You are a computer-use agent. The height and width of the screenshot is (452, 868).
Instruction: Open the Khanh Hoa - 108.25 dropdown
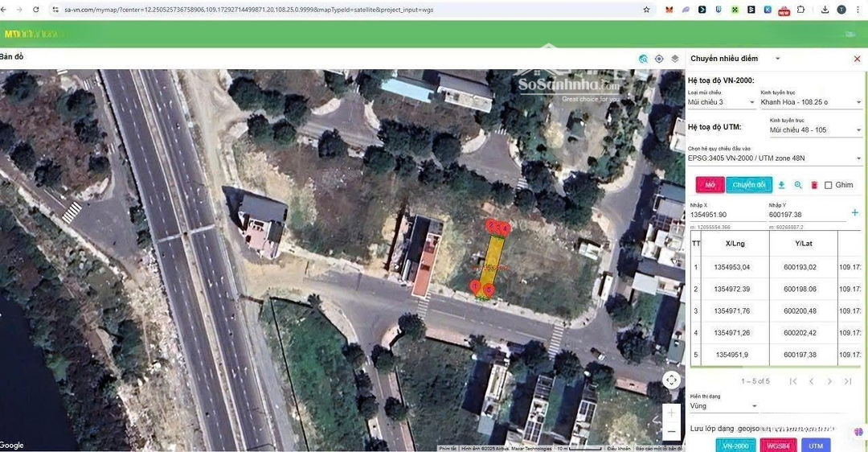(x=810, y=103)
